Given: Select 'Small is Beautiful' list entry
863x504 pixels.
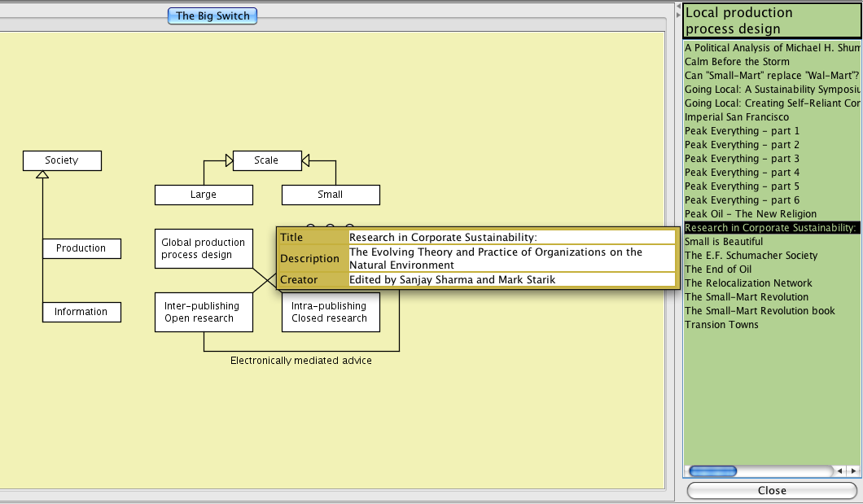Looking at the screenshot, I should pos(724,242).
